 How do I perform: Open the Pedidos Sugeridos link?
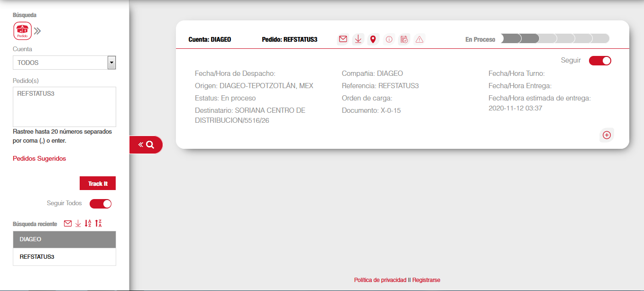(39, 159)
